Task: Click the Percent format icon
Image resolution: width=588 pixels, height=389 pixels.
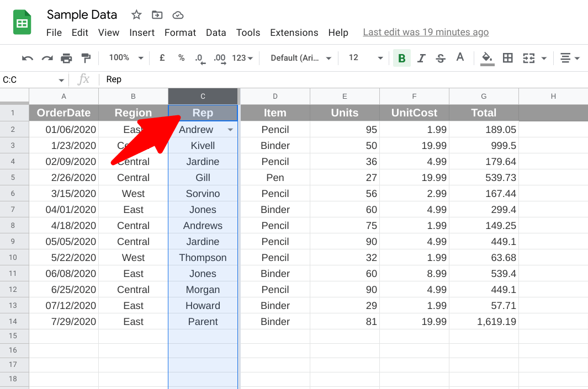Action: click(x=181, y=57)
